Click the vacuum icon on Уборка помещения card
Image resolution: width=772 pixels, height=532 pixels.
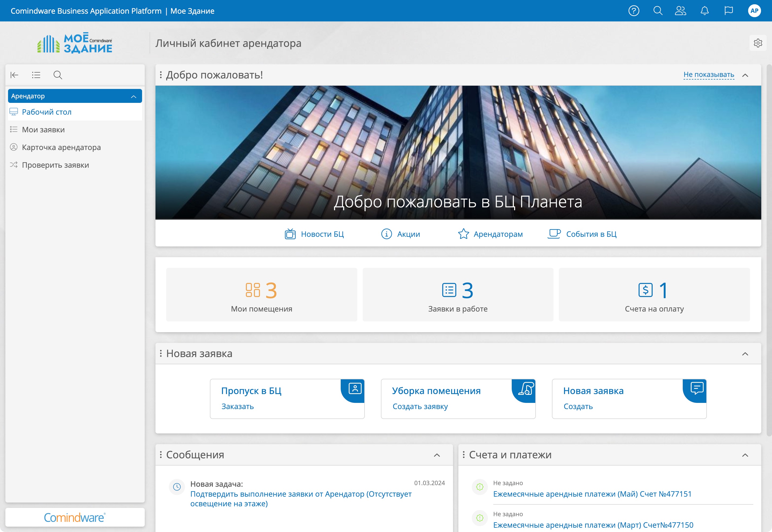(526, 388)
